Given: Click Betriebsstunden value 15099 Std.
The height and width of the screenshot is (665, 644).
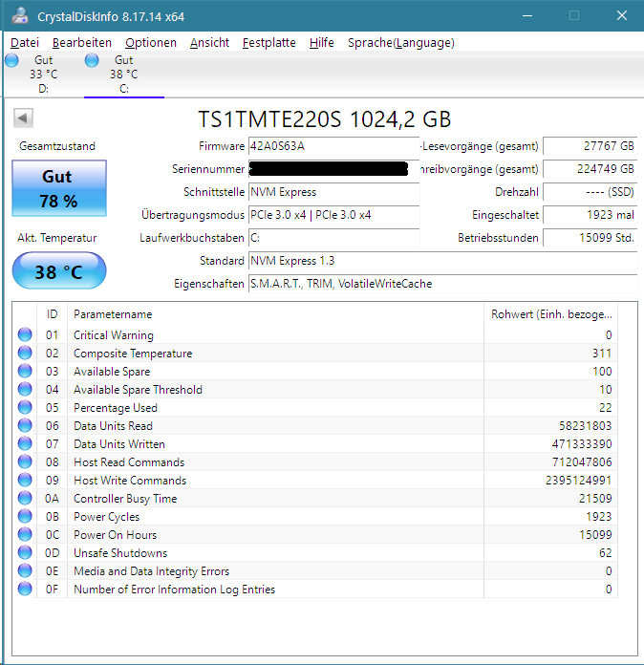Looking at the screenshot, I should tap(590, 238).
